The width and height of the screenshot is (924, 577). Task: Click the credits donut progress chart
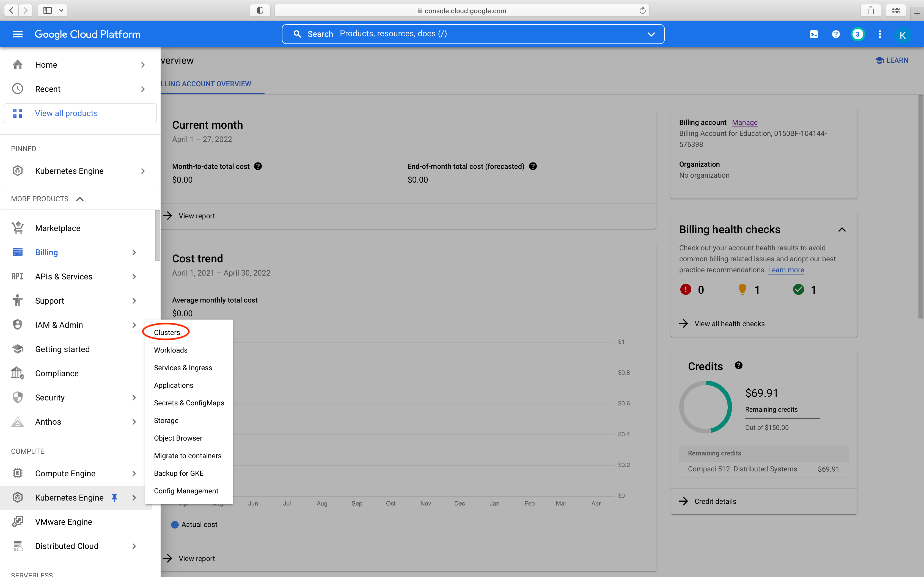[x=705, y=407]
